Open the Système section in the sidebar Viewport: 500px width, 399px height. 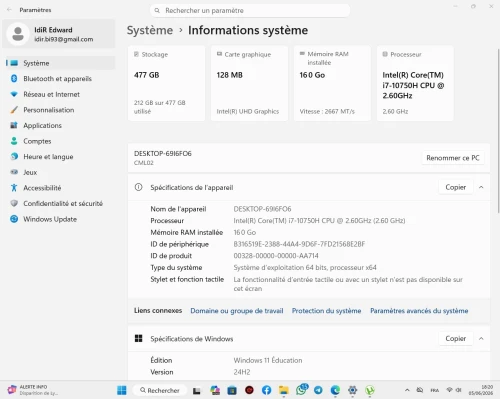(60, 63)
